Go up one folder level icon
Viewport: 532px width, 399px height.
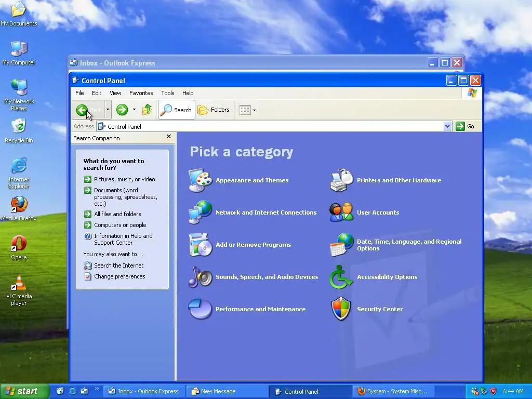tap(147, 110)
